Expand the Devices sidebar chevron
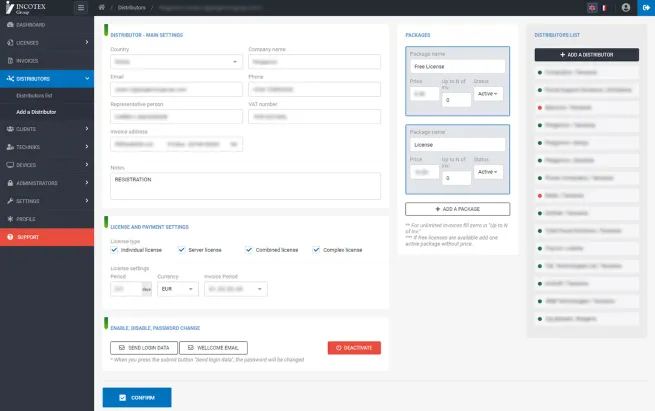Viewport: 655px width, 411px height. (86, 165)
